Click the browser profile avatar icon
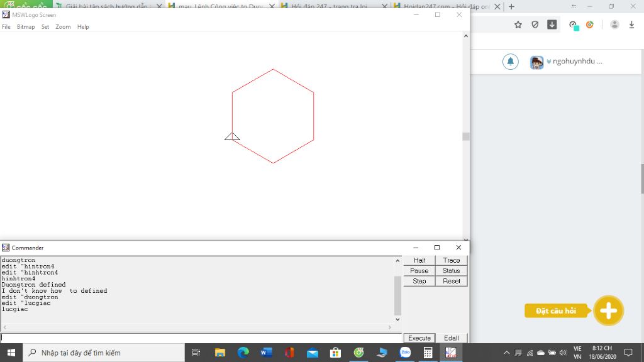The width and height of the screenshot is (644, 362). (x=614, y=25)
